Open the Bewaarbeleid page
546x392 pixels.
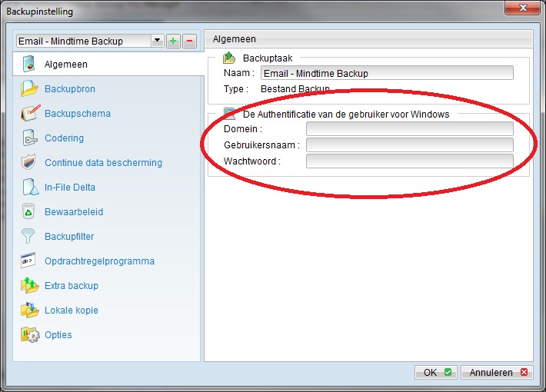coord(74,211)
